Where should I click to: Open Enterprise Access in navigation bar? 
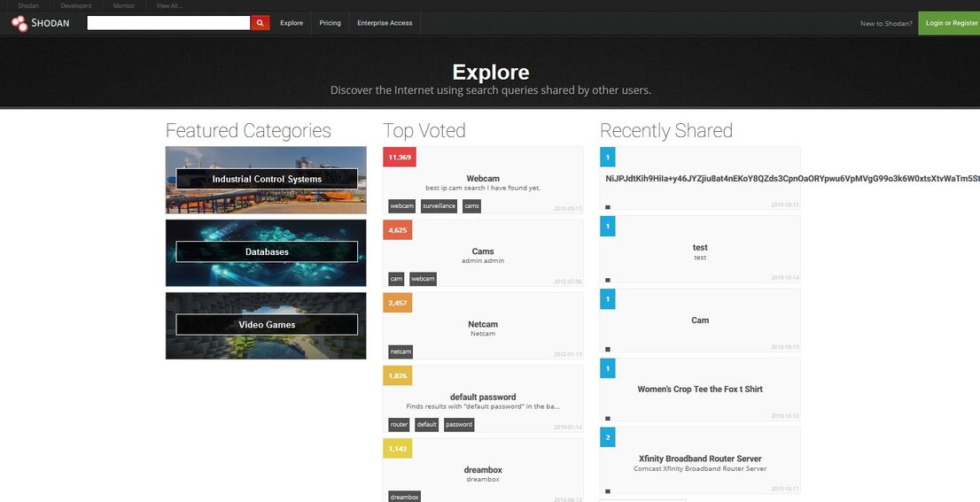click(x=385, y=23)
